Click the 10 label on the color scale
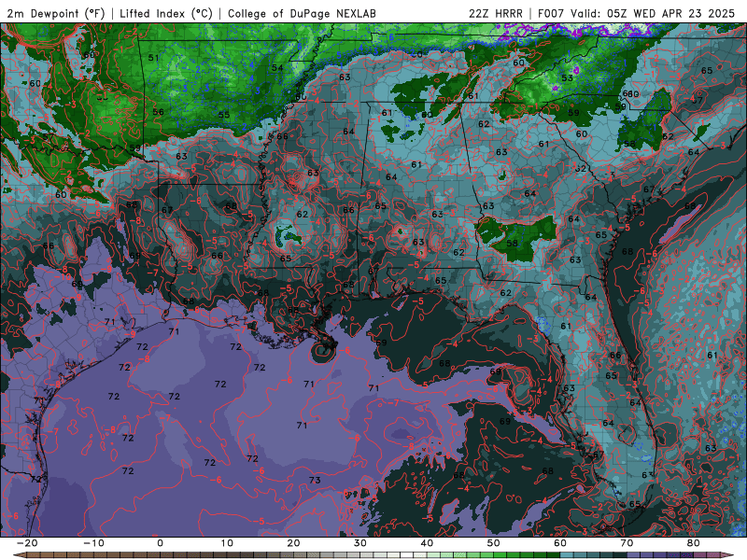 point(227,543)
